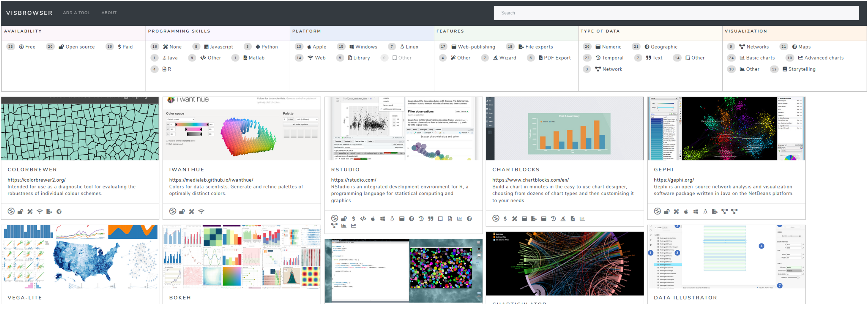Click the Web wifi icon on Colorbrewer card

coord(40,212)
